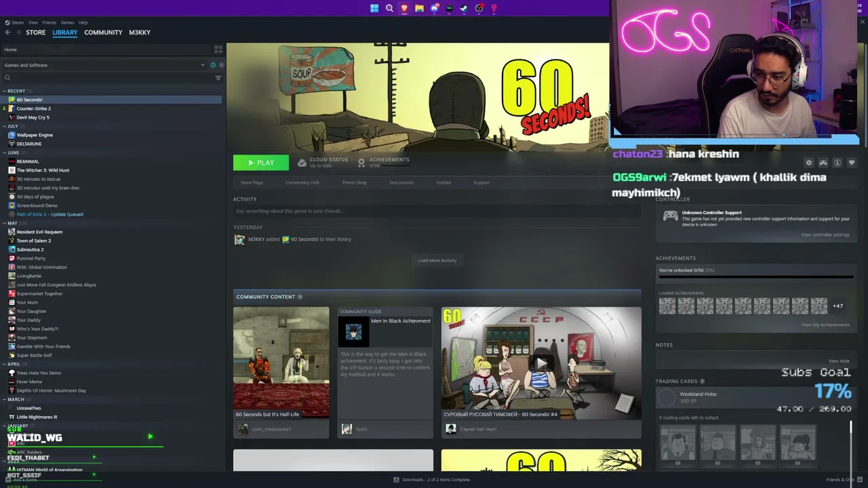This screenshot has width=868, height=488.
Task: Go back with the Steam back arrow
Action: [x=7, y=33]
